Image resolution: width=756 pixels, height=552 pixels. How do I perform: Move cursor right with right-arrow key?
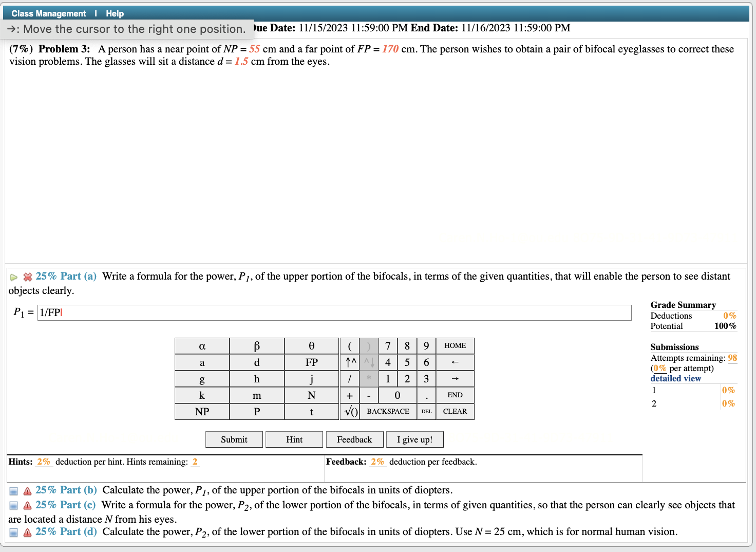tap(455, 379)
